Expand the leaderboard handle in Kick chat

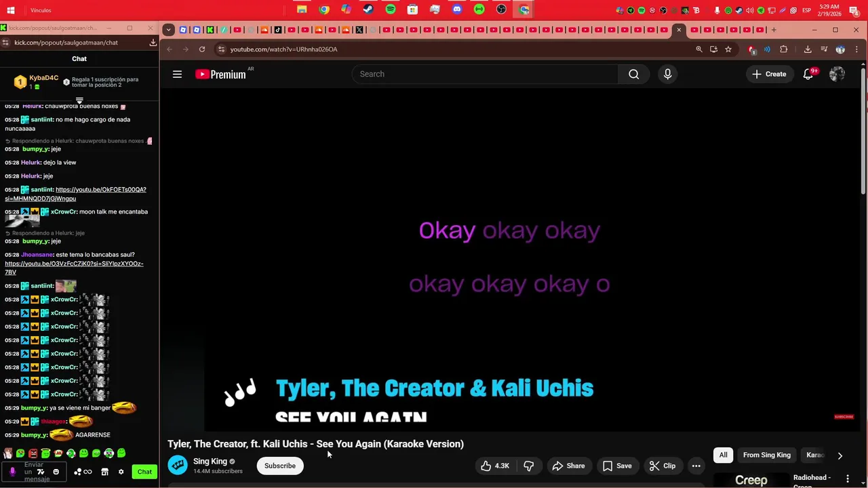click(79, 100)
